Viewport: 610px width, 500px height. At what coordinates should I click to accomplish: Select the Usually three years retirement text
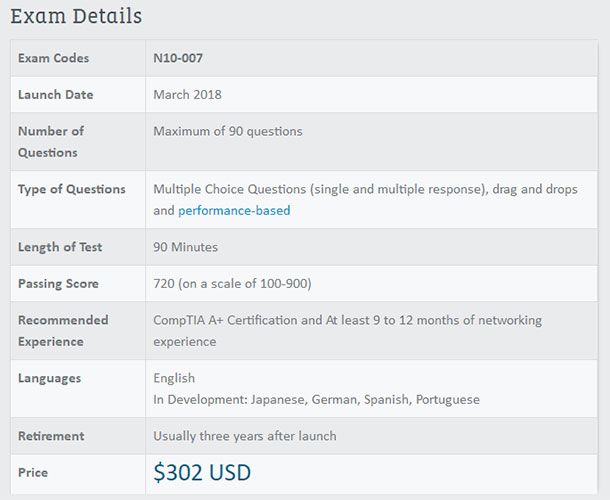[245, 436]
